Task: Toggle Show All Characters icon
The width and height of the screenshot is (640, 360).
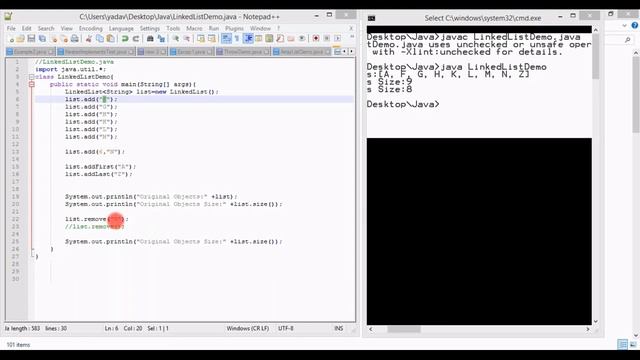Action: 237,39
